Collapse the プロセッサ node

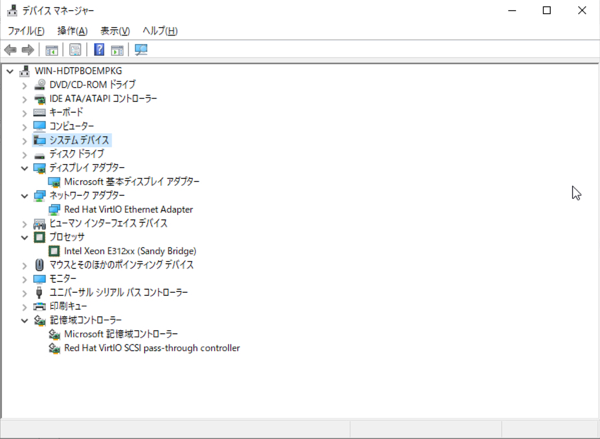24,238
